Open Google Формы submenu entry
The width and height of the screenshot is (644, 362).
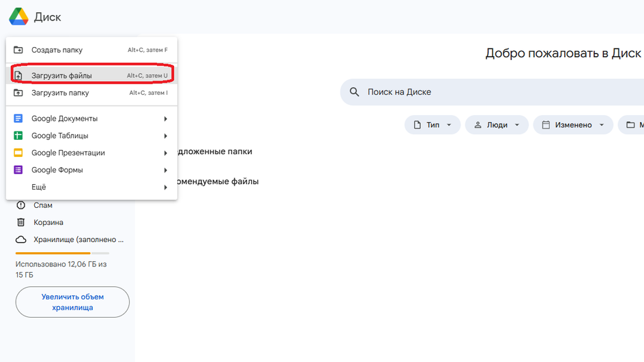tap(91, 170)
